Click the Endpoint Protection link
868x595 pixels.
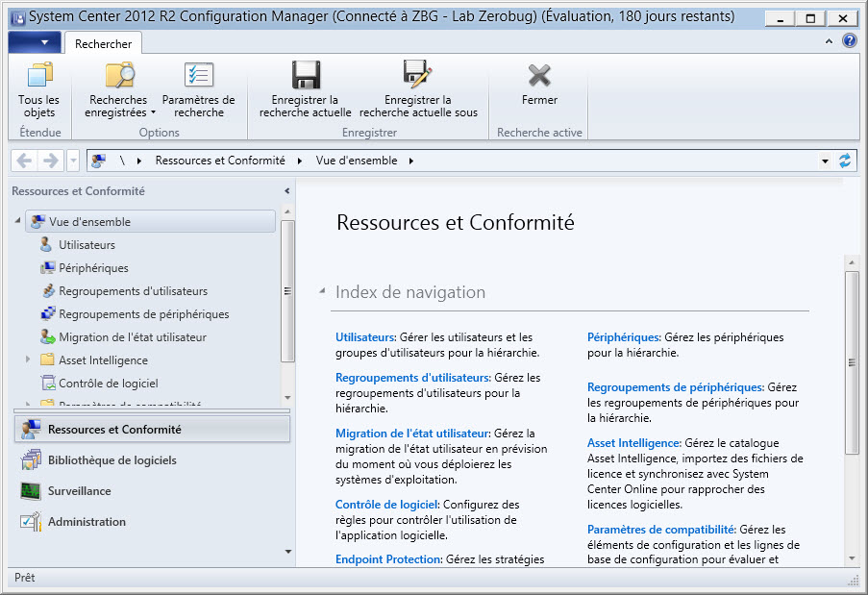pyautogui.click(x=387, y=558)
